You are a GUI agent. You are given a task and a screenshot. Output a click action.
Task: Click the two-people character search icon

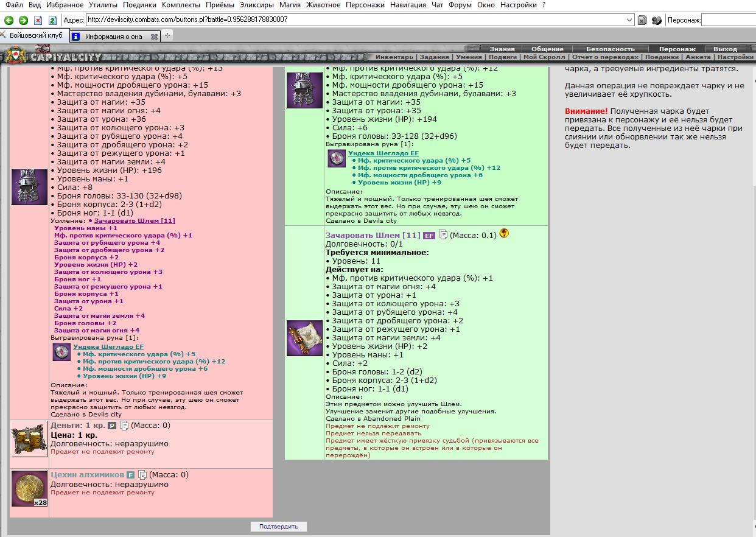pos(656,20)
